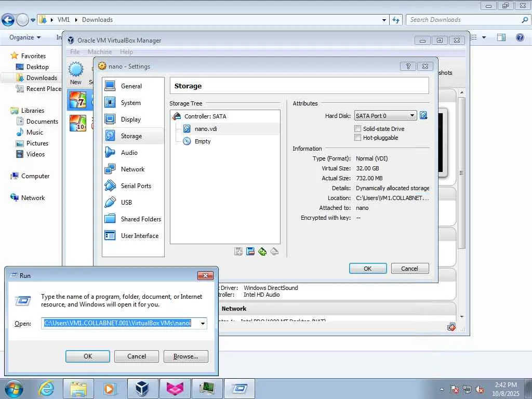This screenshot has width=532, height=399.
Task: Open Windows Media Player from taskbar
Action: click(110, 389)
